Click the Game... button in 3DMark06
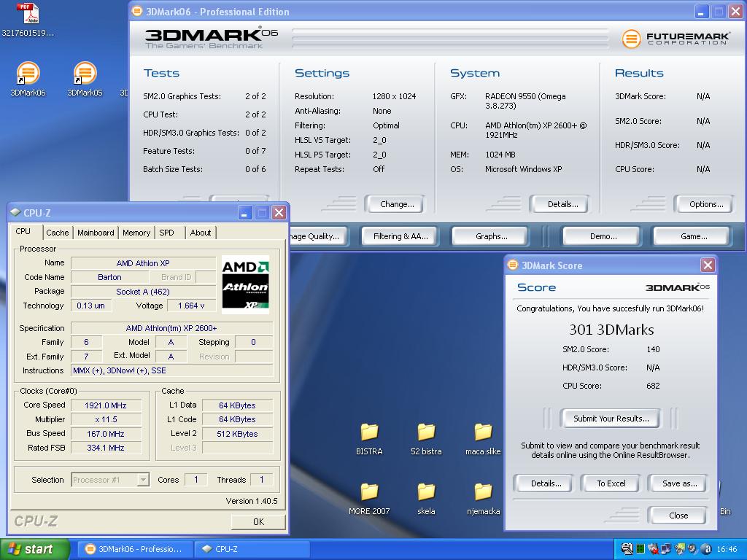Image resolution: width=747 pixels, height=560 pixels. [x=693, y=236]
